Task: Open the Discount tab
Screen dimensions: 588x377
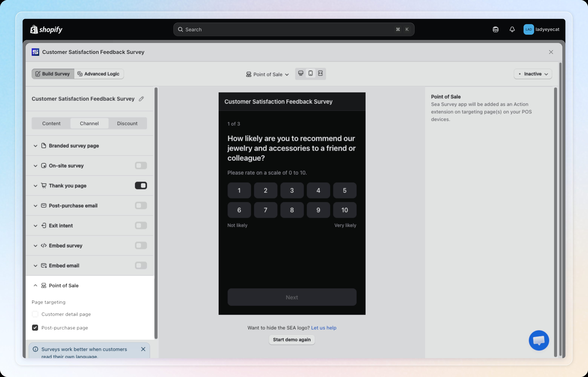Action: 127,123
